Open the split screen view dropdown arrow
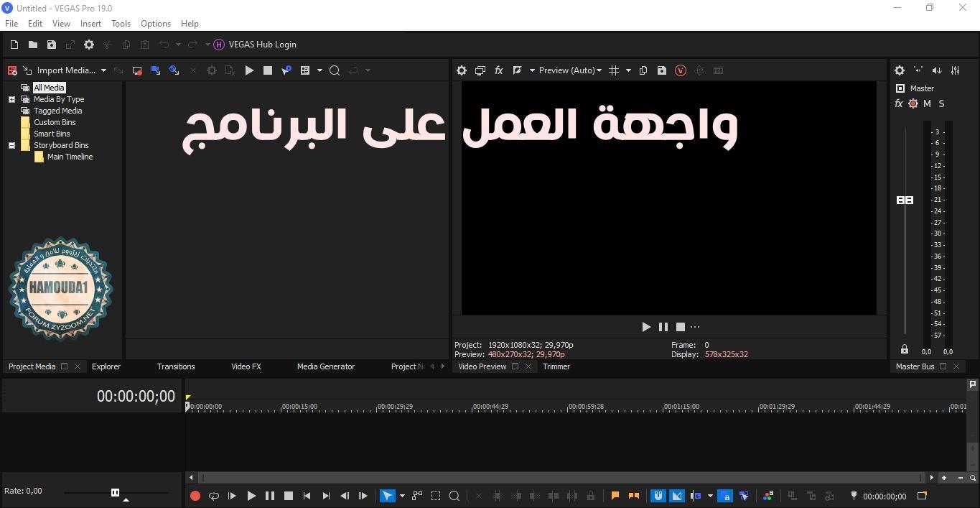 tap(532, 70)
